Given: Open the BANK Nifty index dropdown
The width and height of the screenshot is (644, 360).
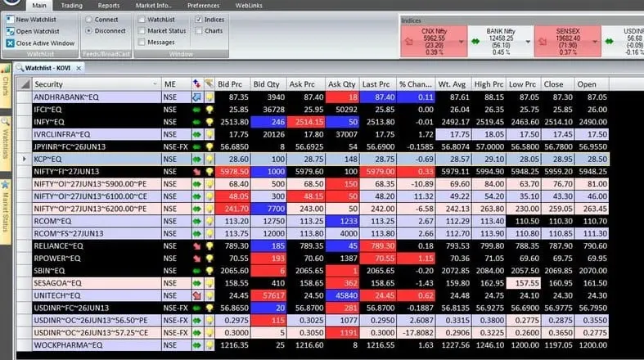Looking at the screenshot, I should (x=528, y=42).
